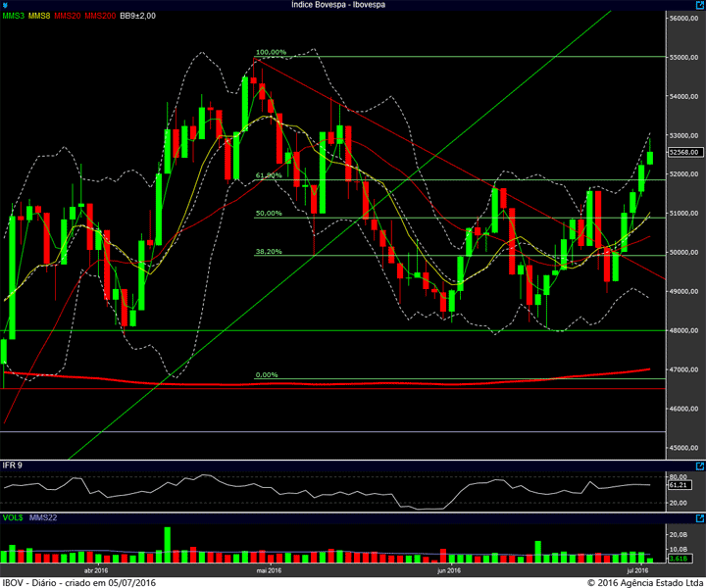Click the maximize icon on main chart panel
This screenshot has height=588, width=706.
[x=700, y=5]
